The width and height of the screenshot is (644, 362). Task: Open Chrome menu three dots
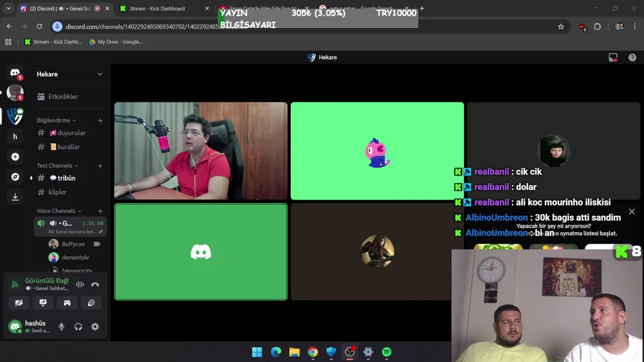pyautogui.click(x=634, y=27)
